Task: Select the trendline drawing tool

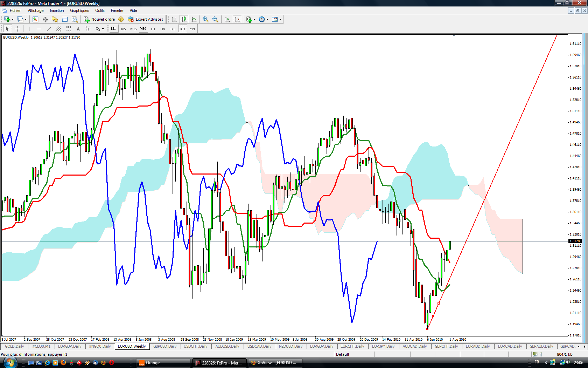Action: point(49,29)
